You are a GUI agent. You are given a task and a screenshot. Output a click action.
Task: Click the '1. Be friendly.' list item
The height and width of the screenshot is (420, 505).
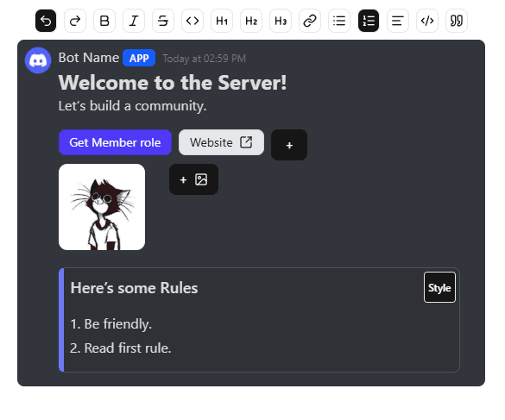110,323
